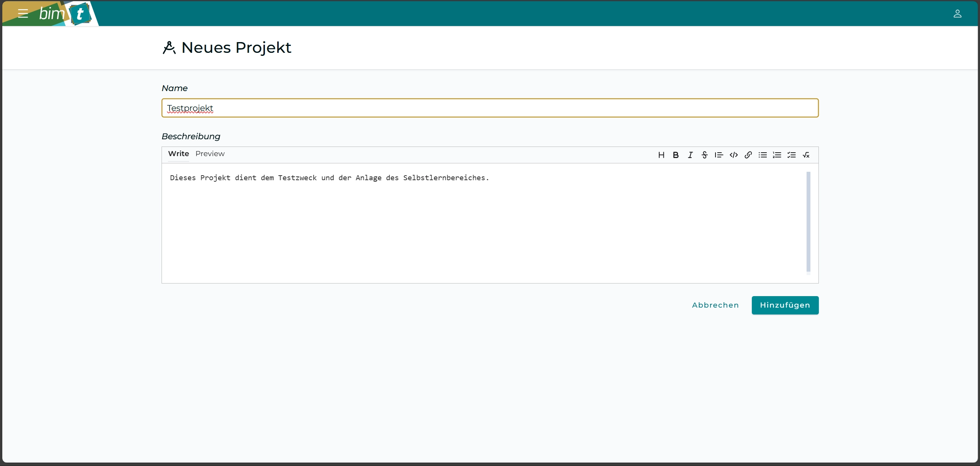The width and height of the screenshot is (980, 466).
Task: Focus the Name field containing Testprojekt
Action: point(490,108)
